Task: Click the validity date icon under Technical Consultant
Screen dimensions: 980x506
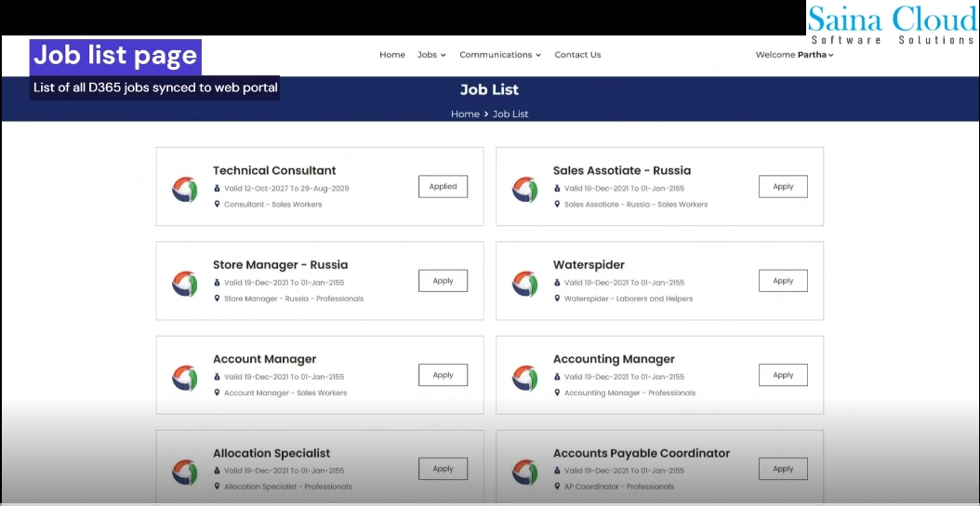Action: coord(217,188)
